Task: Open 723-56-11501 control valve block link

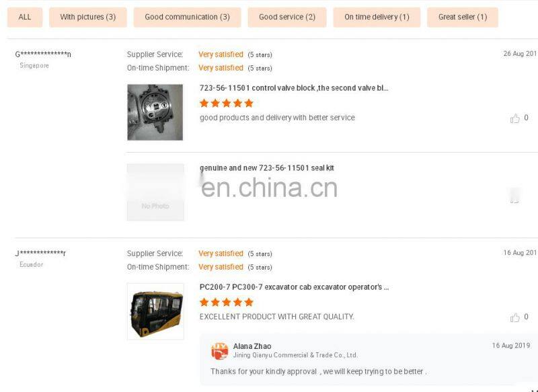Action: pos(294,88)
